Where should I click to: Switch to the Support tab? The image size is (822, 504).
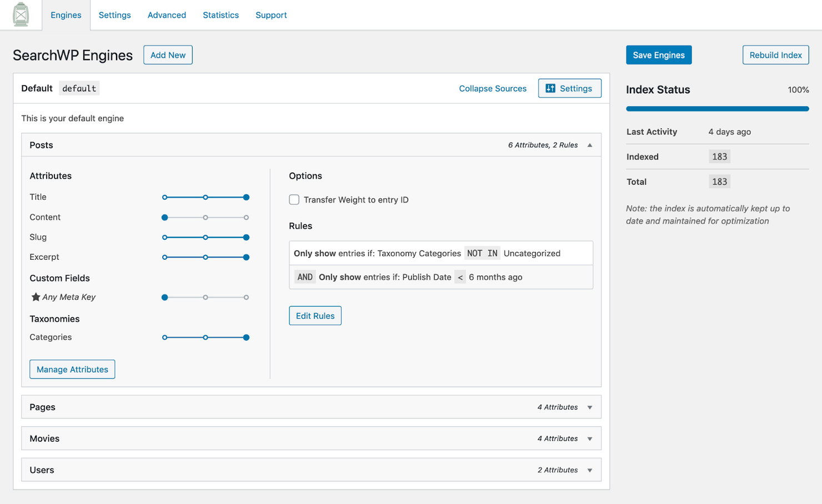pyautogui.click(x=271, y=15)
